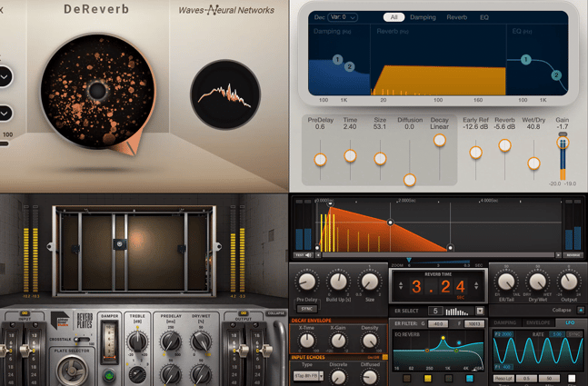Click the Build Up knob
The image size is (588, 386).
point(338,282)
